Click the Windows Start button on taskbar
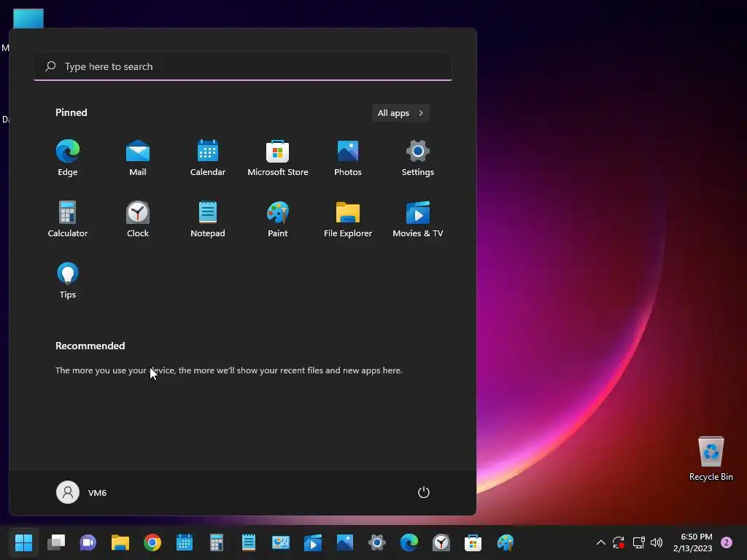The width and height of the screenshot is (747, 560). pos(23,542)
